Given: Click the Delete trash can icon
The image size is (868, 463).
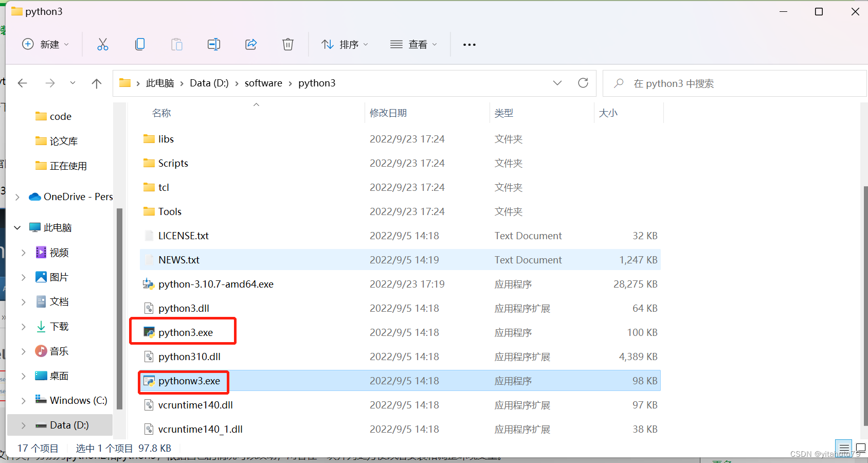Looking at the screenshot, I should coord(288,44).
